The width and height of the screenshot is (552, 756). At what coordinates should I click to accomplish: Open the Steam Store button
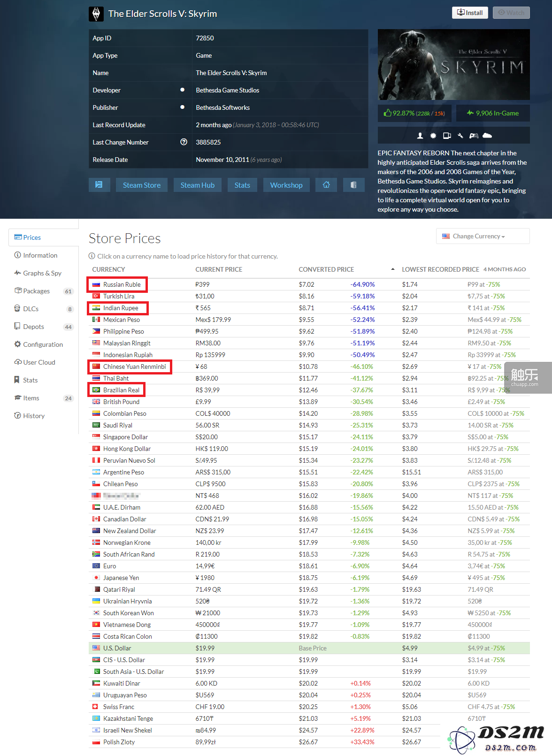click(x=142, y=185)
